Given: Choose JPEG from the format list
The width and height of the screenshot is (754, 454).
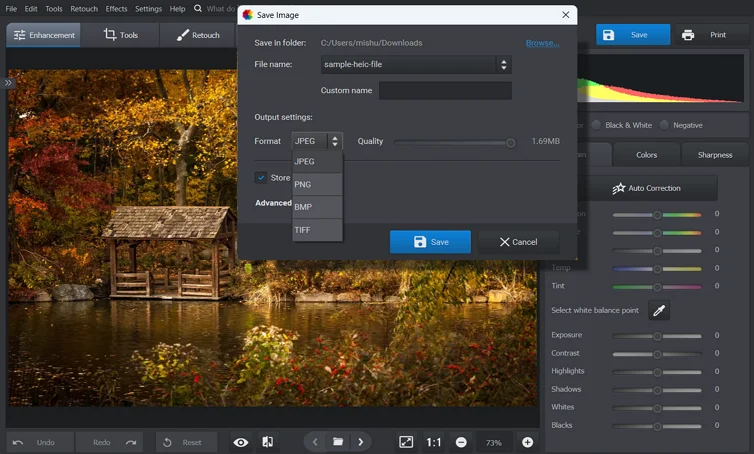Looking at the screenshot, I should tap(317, 162).
